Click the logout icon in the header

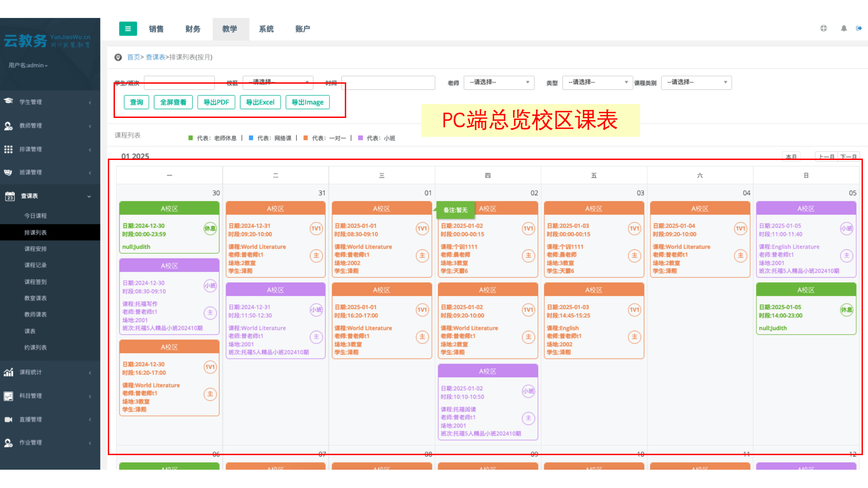pyautogui.click(x=859, y=28)
